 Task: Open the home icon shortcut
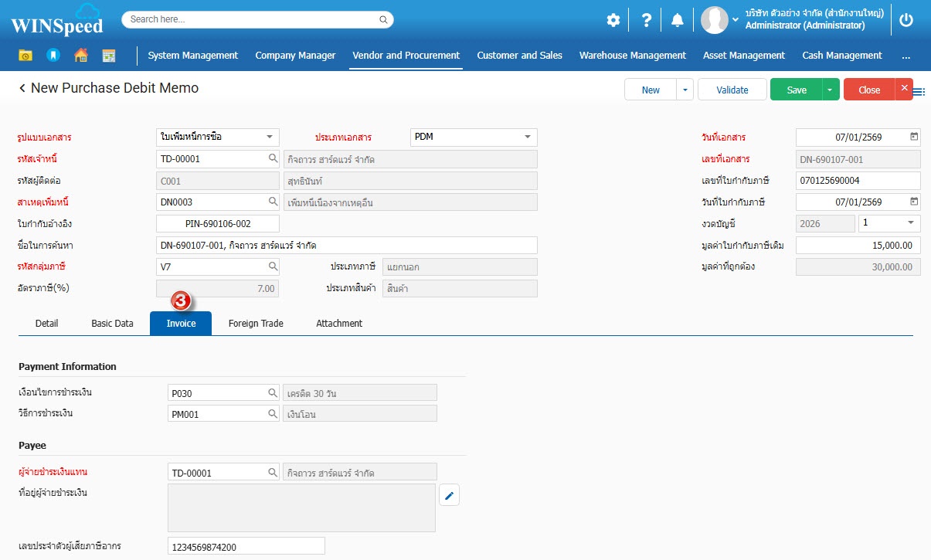coord(80,56)
